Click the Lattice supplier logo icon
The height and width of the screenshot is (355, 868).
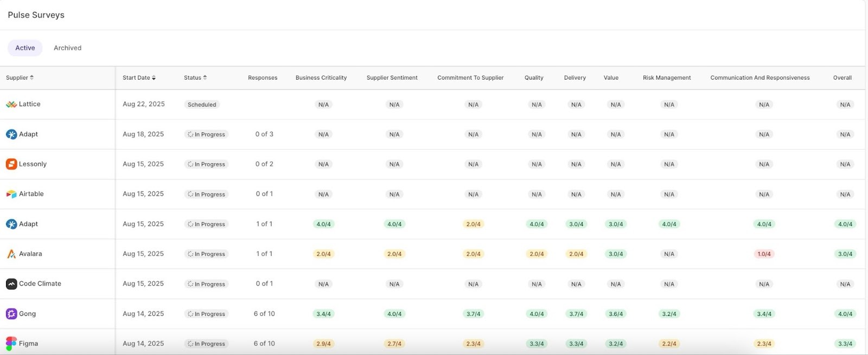[11, 104]
